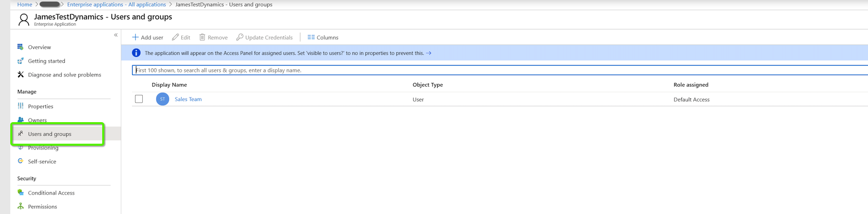Click the Permissions icon under Security
The image size is (868, 214).
[21, 206]
